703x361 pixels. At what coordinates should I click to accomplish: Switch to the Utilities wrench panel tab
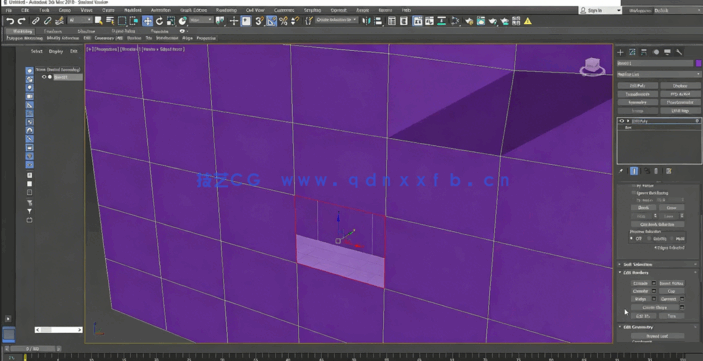coord(679,52)
